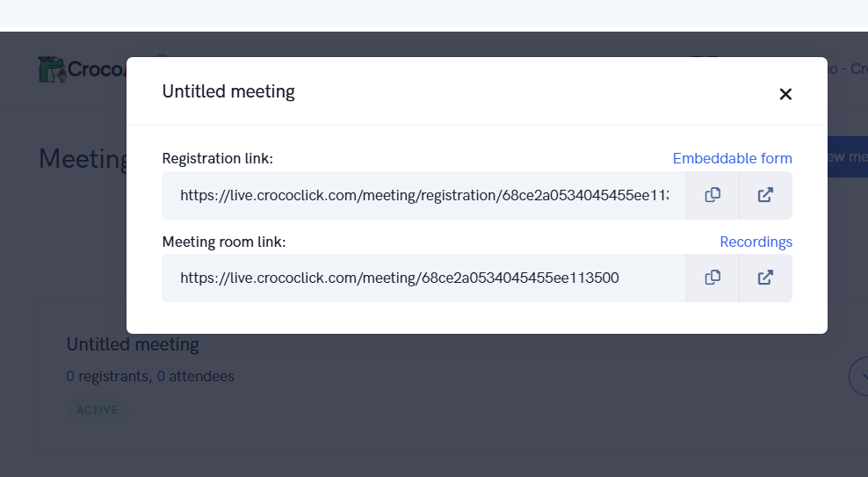
Task: Click the Meetings page heading
Action: click(x=83, y=159)
